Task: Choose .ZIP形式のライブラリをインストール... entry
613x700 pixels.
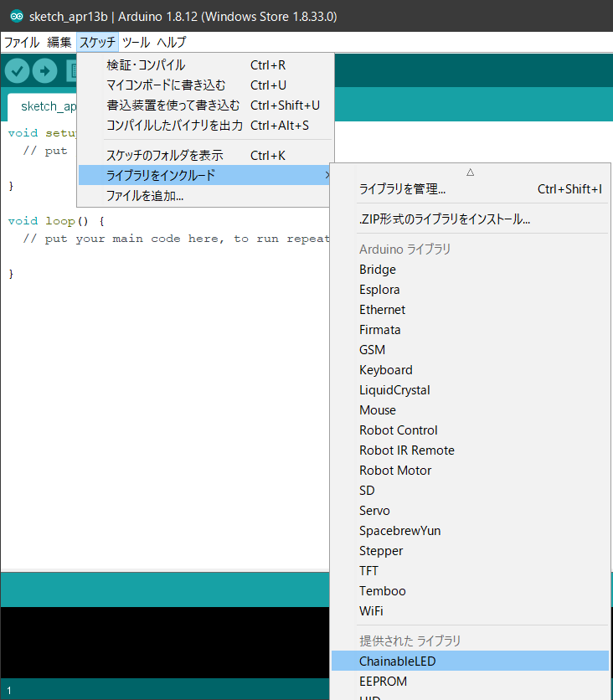Action: click(x=470, y=219)
